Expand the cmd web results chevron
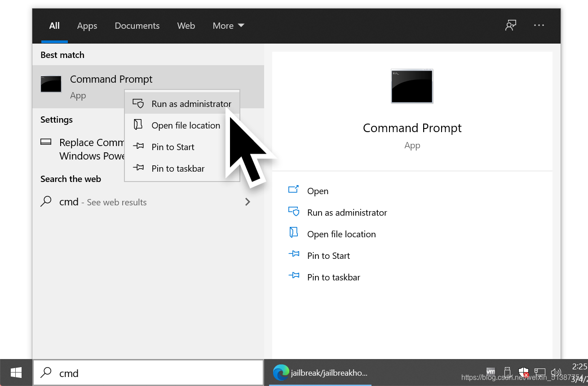 coord(248,202)
